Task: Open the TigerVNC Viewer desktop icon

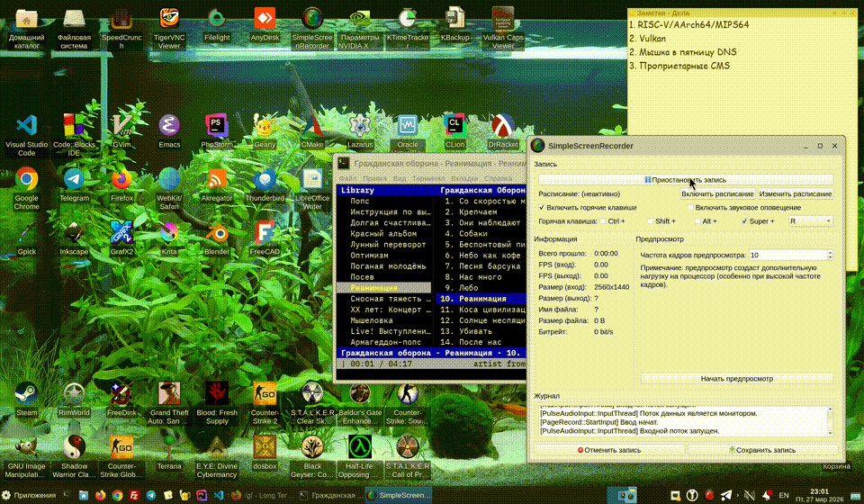Action: pyautogui.click(x=169, y=29)
